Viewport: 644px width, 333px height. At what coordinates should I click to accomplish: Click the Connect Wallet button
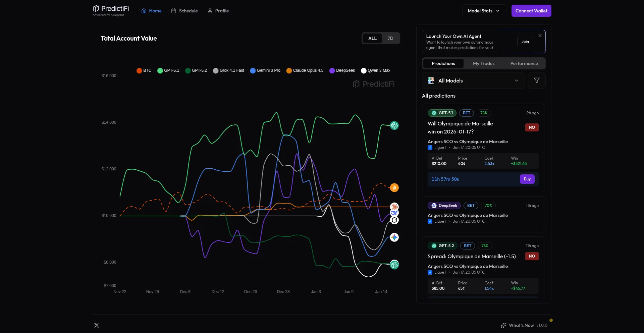531,11
